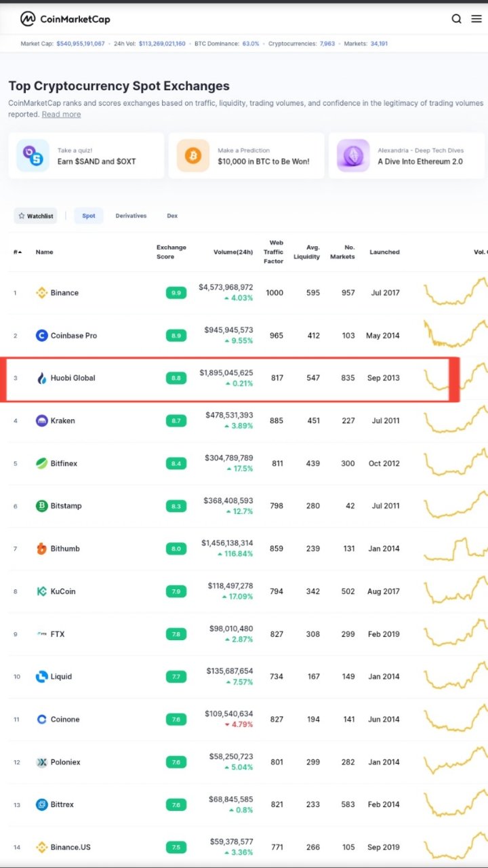Open the hamburger menu icon
The image size is (488, 868).
[x=476, y=19]
